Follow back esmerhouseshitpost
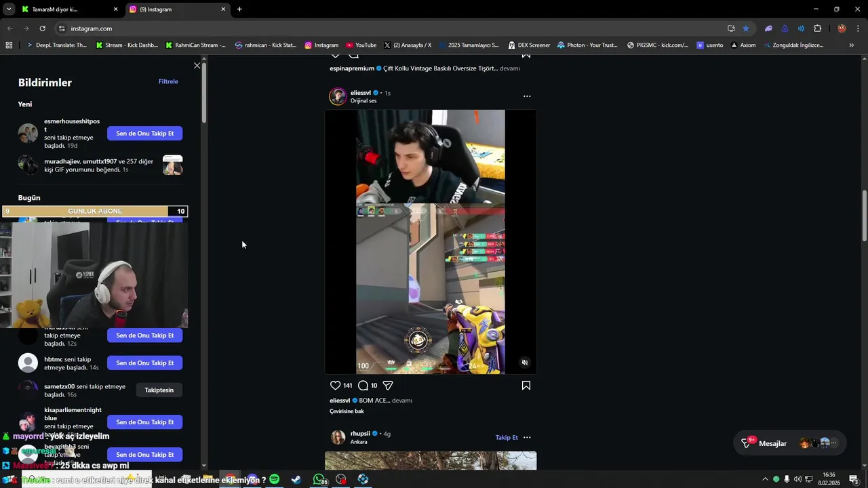 click(144, 134)
